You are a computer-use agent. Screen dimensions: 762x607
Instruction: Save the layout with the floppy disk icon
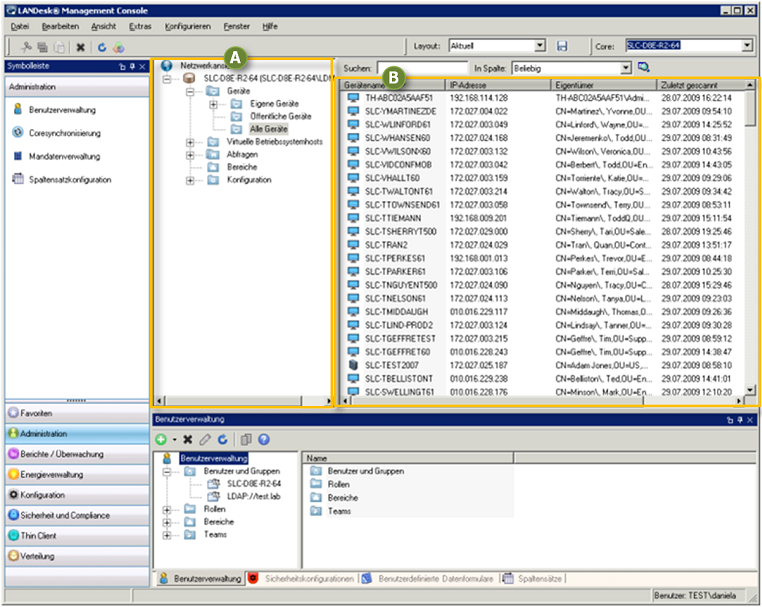(x=562, y=46)
